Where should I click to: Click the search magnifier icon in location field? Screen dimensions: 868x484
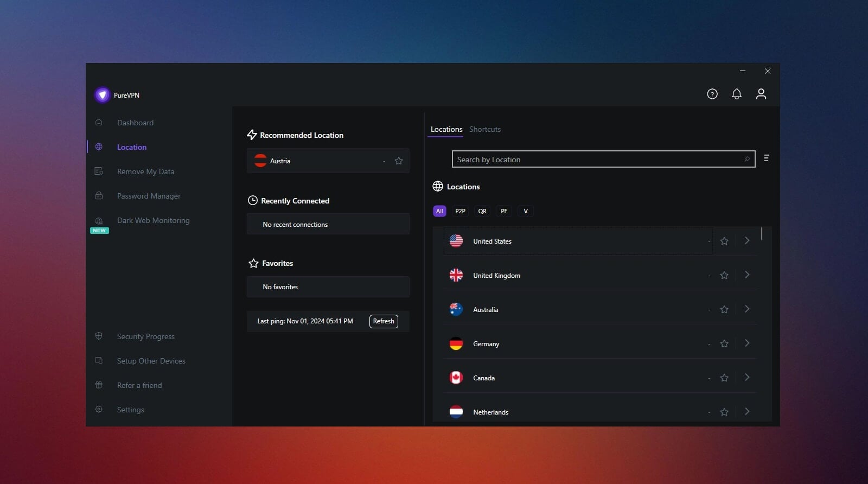(747, 159)
